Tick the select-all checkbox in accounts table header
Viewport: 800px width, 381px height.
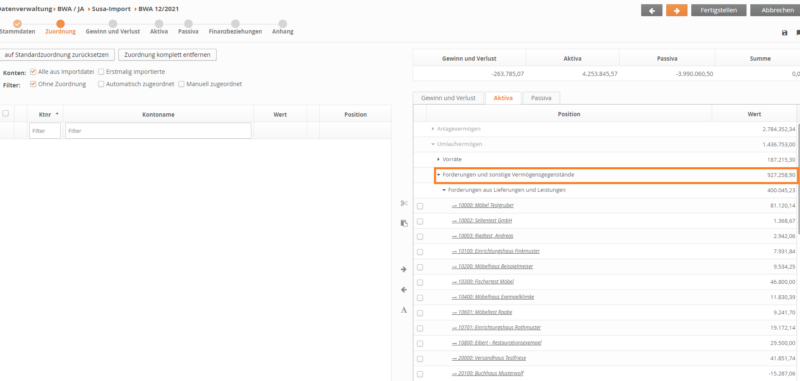click(6, 114)
